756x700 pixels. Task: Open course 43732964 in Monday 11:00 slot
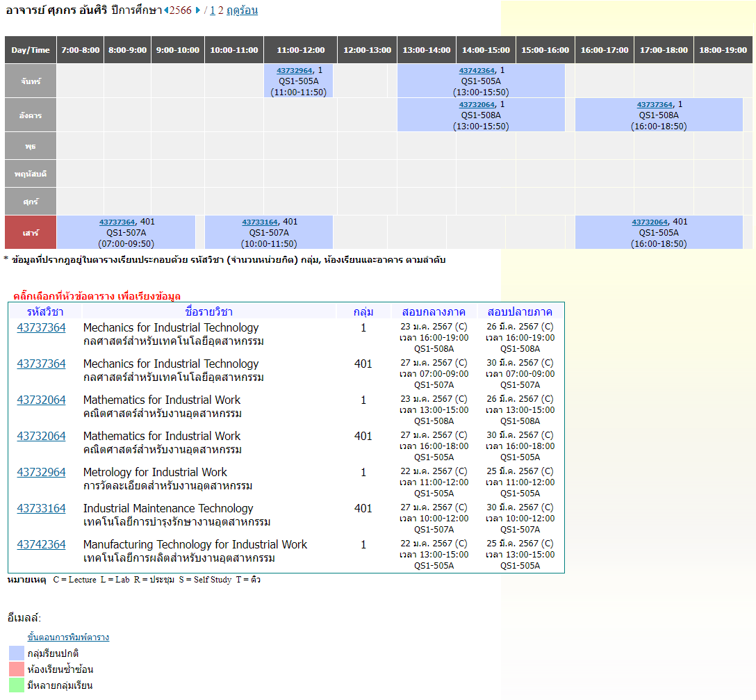tap(295, 70)
